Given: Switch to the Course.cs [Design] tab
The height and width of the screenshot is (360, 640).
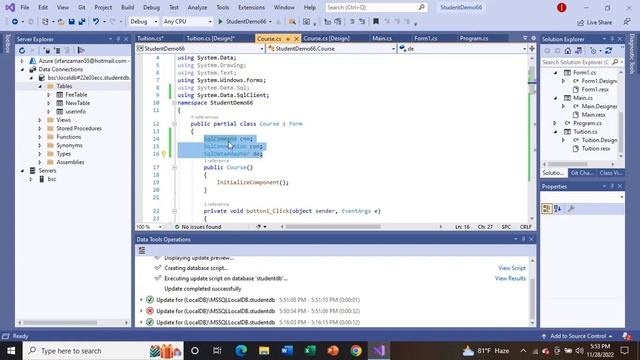Looking at the screenshot, I should click(x=326, y=38).
